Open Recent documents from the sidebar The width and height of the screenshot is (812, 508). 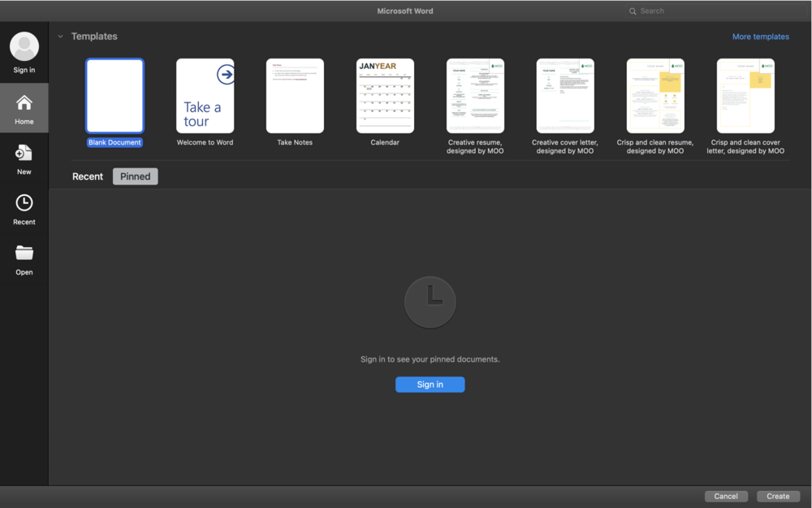pyautogui.click(x=24, y=207)
